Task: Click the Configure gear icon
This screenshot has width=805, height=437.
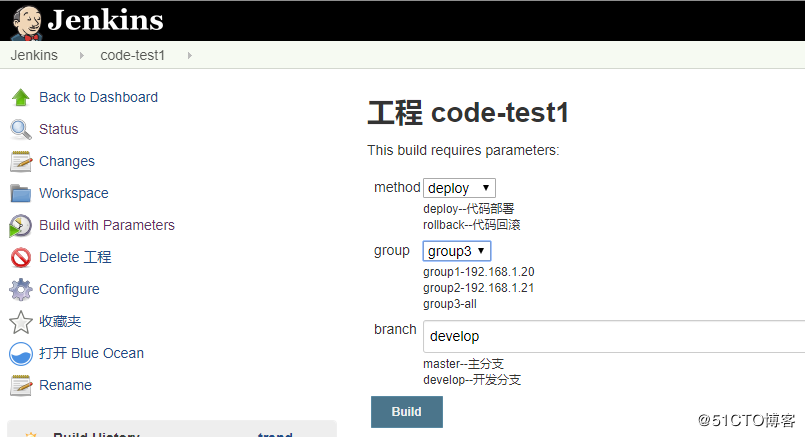Action: [x=21, y=289]
